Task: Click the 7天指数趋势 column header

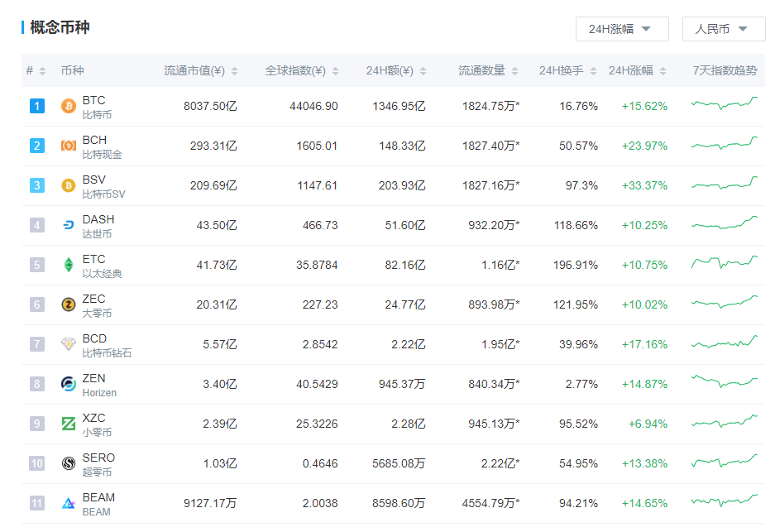Action: click(725, 70)
